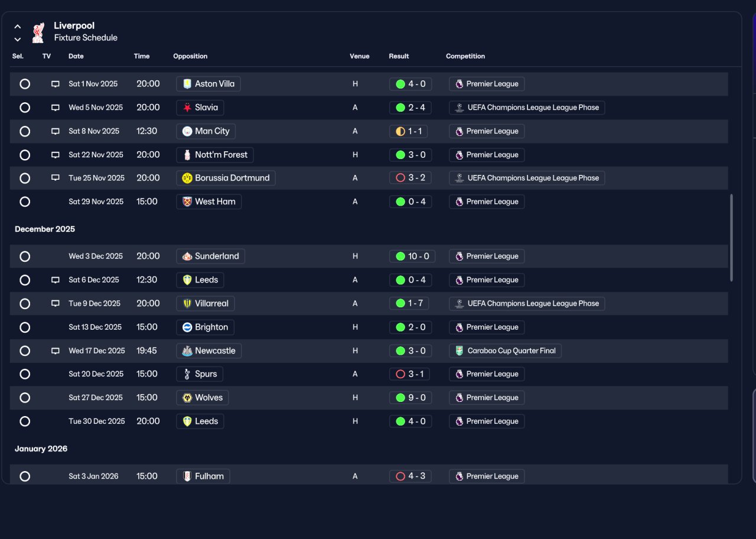
Task: Click the Opposition column header
Action: coord(190,56)
